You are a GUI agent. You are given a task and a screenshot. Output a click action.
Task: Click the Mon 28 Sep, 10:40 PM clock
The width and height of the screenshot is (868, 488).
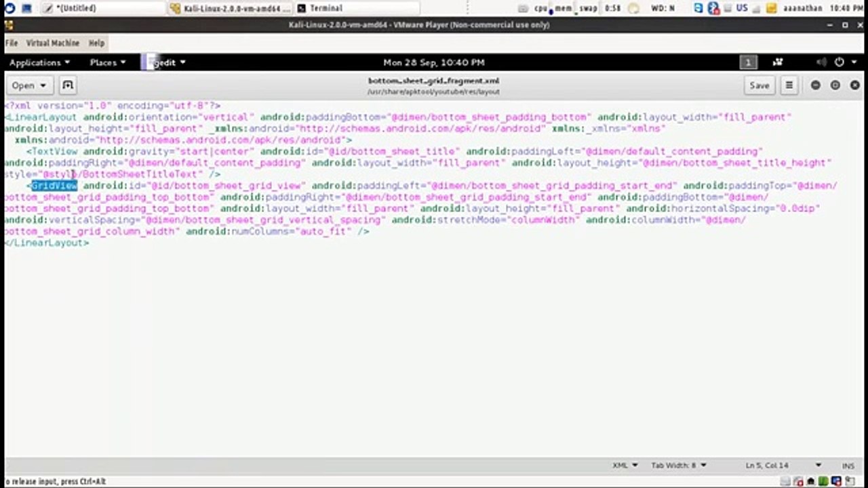pos(434,62)
